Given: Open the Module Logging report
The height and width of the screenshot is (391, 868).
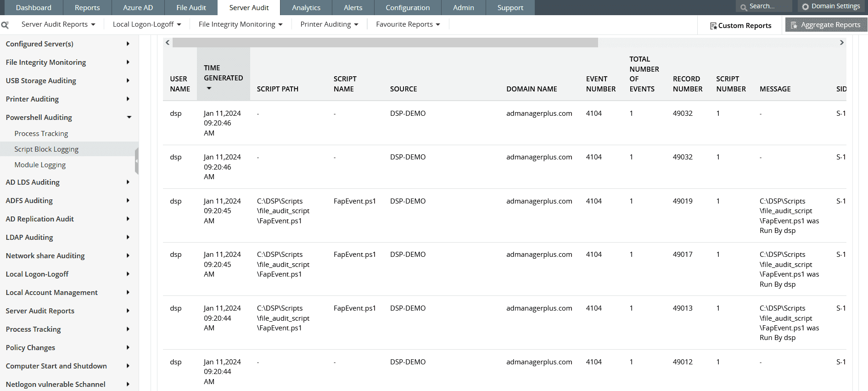Looking at the screenshot, I should (x=40, y=165).
